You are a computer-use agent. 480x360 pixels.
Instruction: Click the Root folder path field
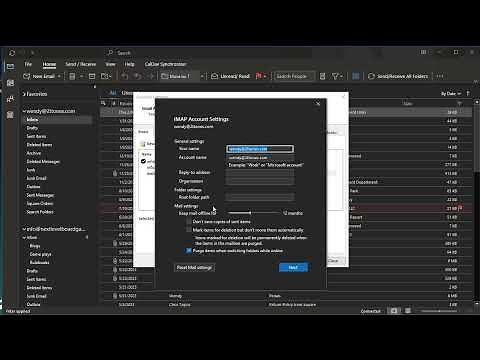click(x=260, y=197)
